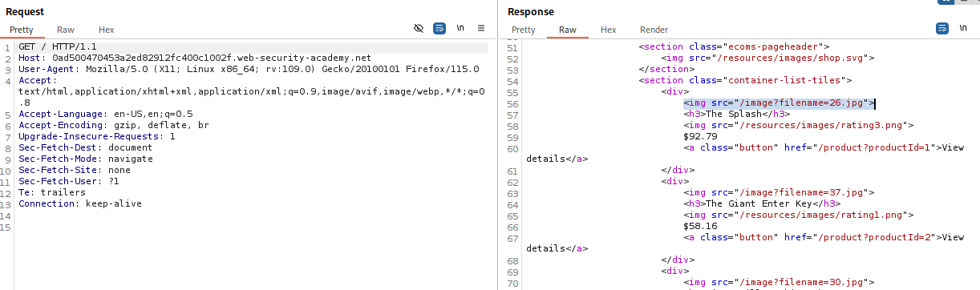Select the Raw tab in Response panel
Screen dimensions: 980x290
click(568, 30)
